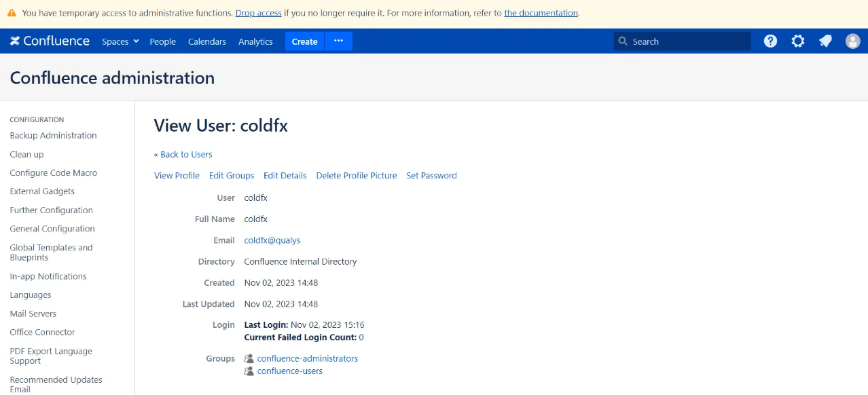The height and width of the screenshot is (395, 868).
Task: Open Further Configuration in sidebar
Action: tap(51, 210)
